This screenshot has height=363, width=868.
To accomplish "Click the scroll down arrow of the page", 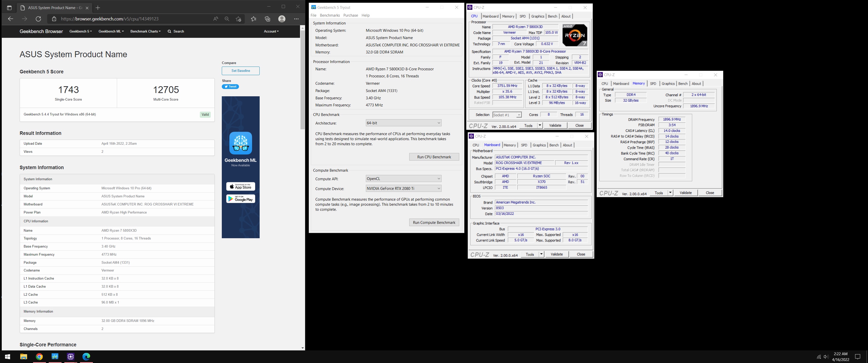I will click(302, 348).
